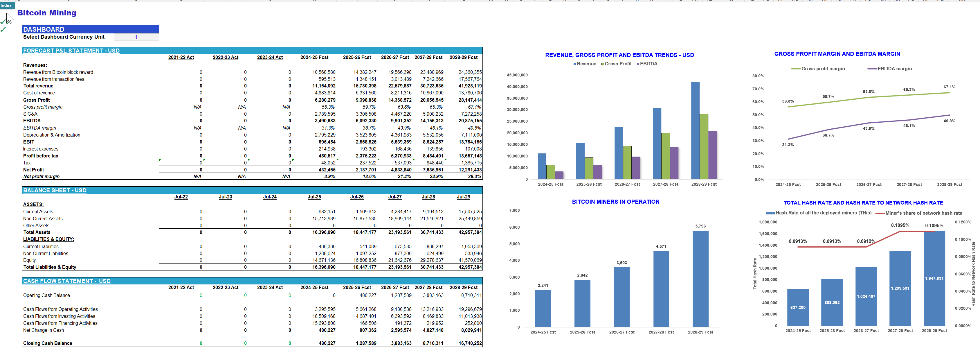Image resolution: width=980 pixels, height=353 pixels.
Task: Click the miners bar labeled 2,241
Action: (x=543, y=309)
